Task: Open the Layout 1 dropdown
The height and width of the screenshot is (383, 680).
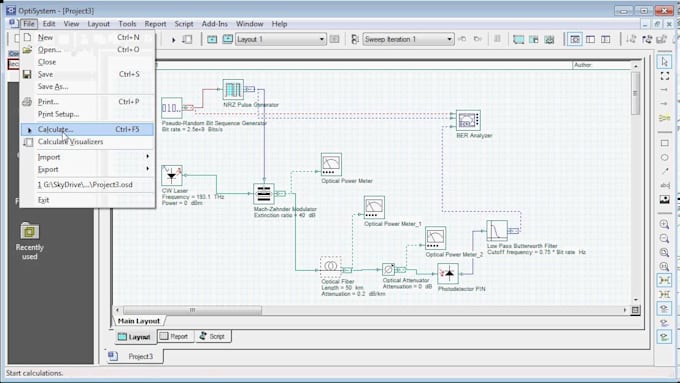Action: 321,39
